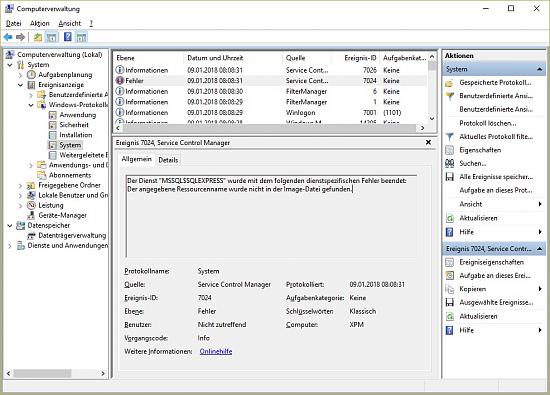This screenshot has height=395, width=550.
Task: Click tree pane right scroll arrow
Action: (103, 374)
